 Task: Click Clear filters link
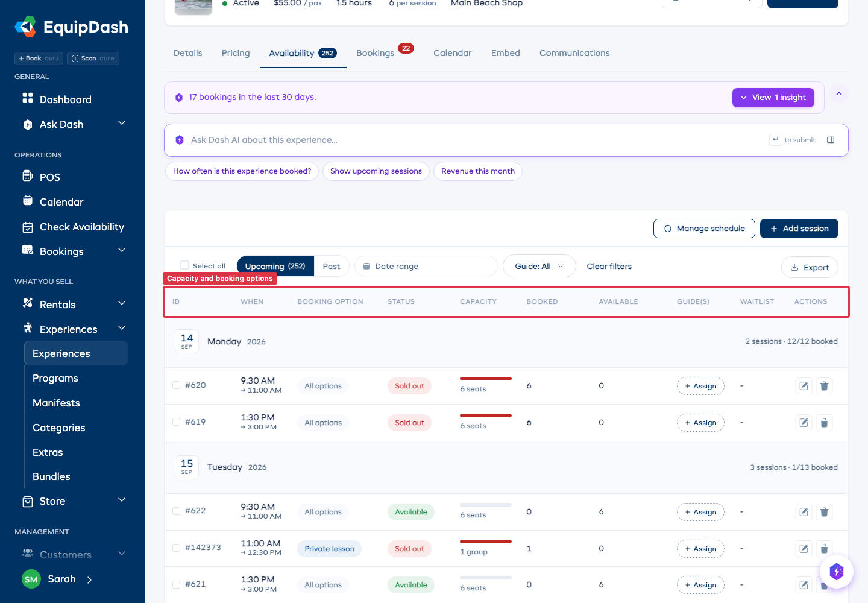(609, 267)
